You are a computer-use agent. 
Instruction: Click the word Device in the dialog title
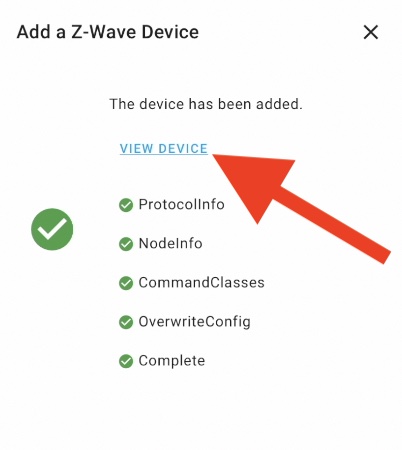pyautogui.click(x=170, y=32)
